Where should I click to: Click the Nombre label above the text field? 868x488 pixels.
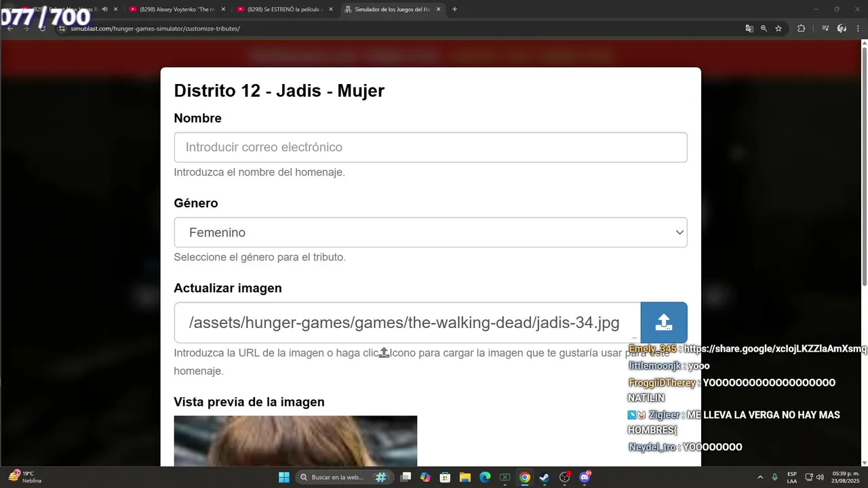coord(197,118)
